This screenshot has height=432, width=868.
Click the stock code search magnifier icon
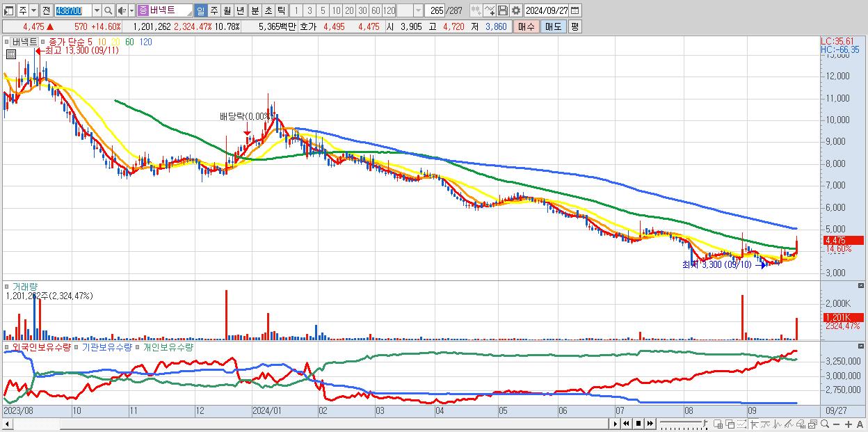(x=108, y=10)
